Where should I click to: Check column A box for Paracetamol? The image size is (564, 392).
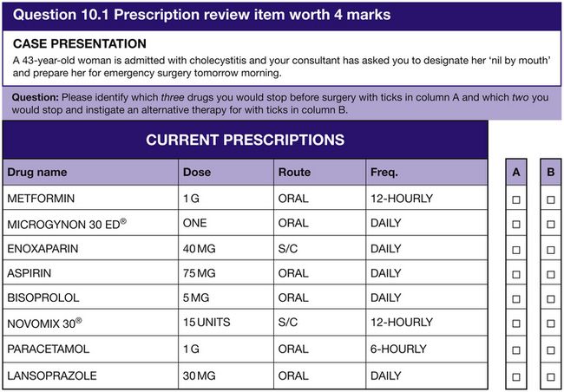516,351
